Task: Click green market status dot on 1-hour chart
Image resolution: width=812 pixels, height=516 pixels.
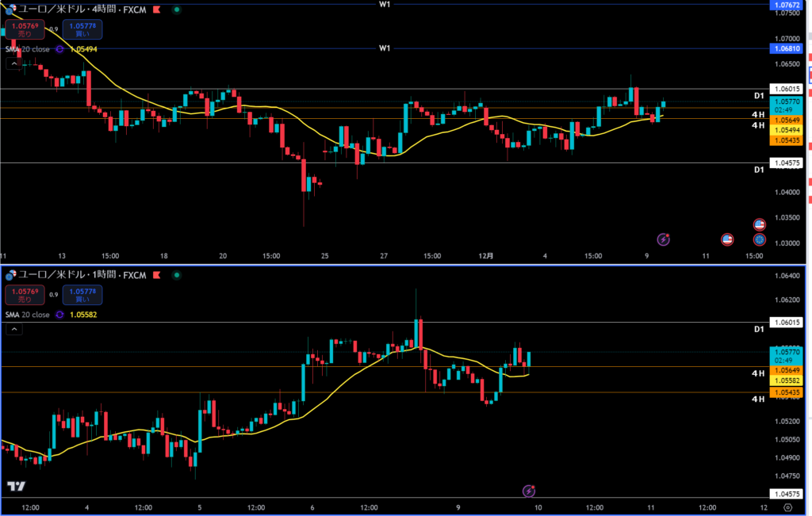Action: tap(175, 275)
